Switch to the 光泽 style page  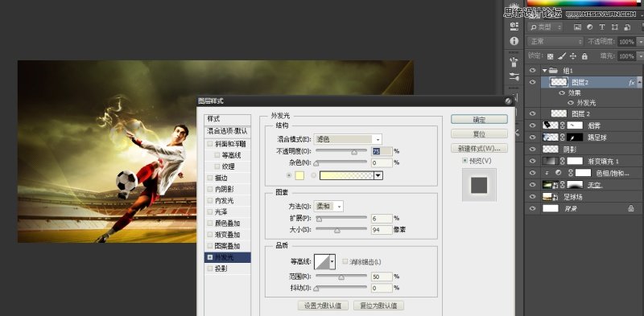pyautogui.click(x=221, y=212)
